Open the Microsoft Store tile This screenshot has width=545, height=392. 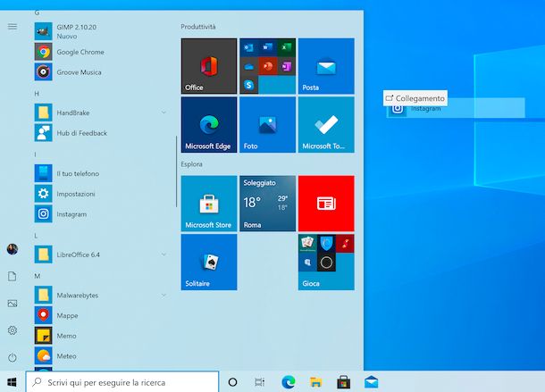209,204
